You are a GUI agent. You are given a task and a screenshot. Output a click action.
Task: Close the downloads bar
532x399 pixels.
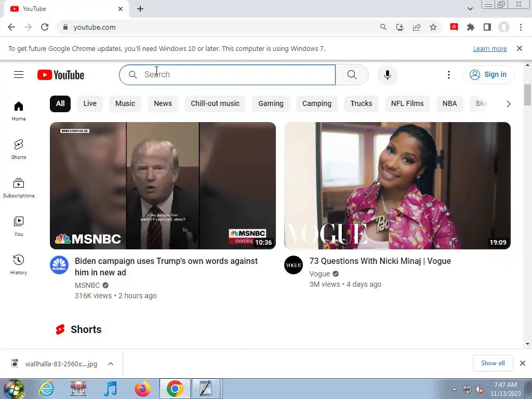523,363
